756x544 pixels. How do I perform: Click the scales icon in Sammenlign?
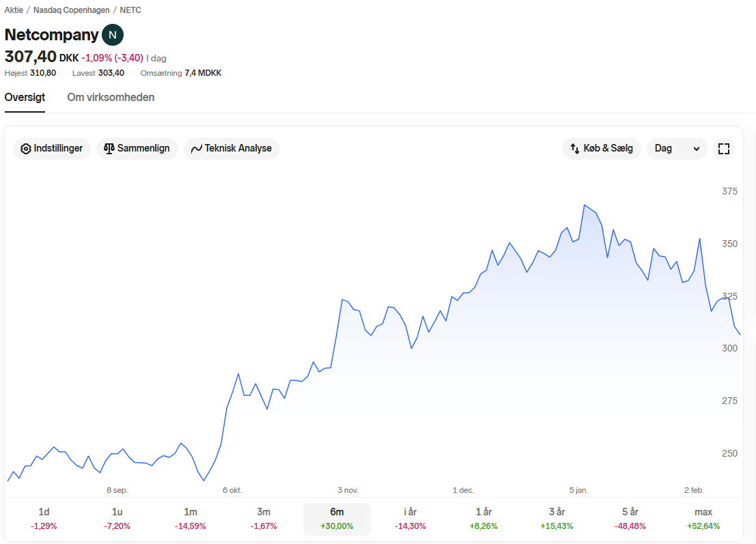109,148
